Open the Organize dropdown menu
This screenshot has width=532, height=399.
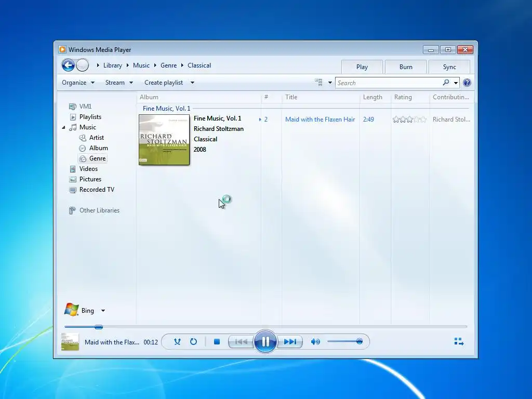[x=78, y=83]
